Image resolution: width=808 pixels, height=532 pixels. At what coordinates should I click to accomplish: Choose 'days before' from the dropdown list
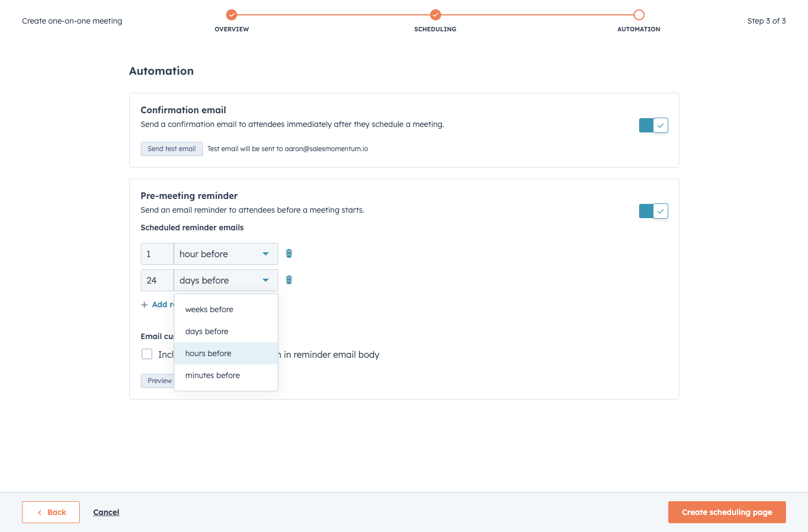click(x=226, y=331)
